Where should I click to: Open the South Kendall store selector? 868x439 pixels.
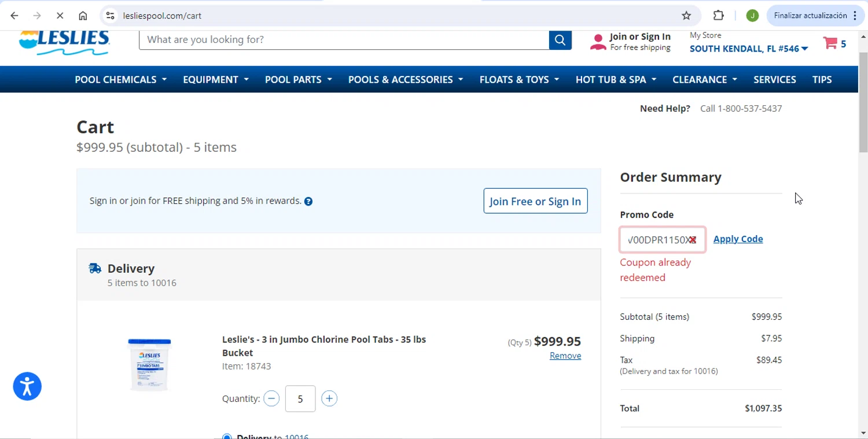[x=749, y=49]
